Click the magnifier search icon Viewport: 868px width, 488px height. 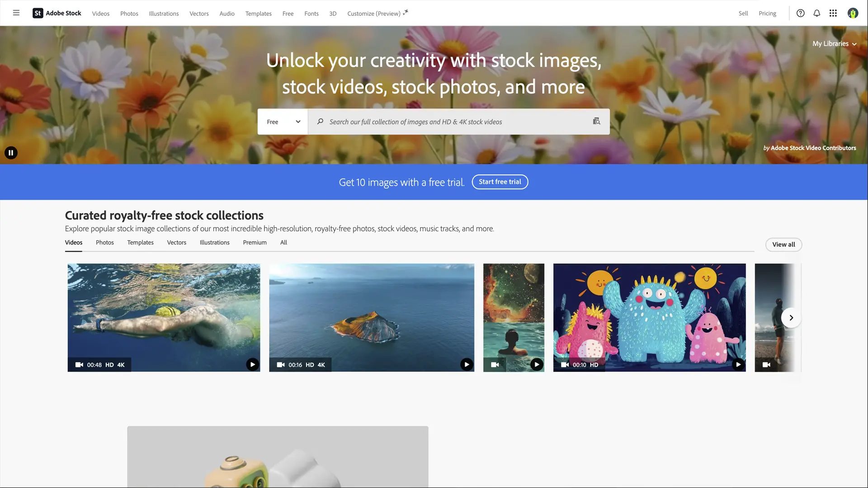coord(320,122)
